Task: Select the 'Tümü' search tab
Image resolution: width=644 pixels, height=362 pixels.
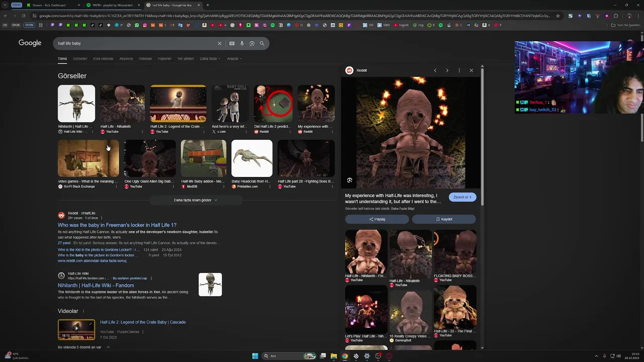Action: (62, 58)
